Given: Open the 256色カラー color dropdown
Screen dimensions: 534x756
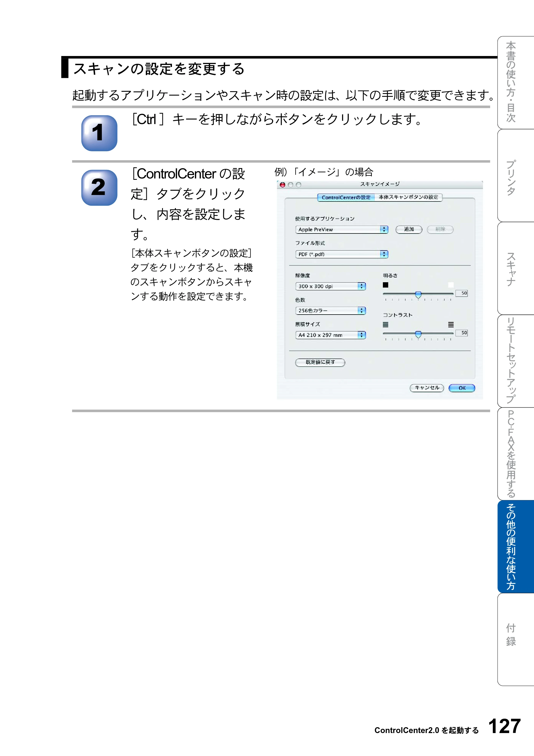Looking at the screenshot, I should click(x=330, y=311).
